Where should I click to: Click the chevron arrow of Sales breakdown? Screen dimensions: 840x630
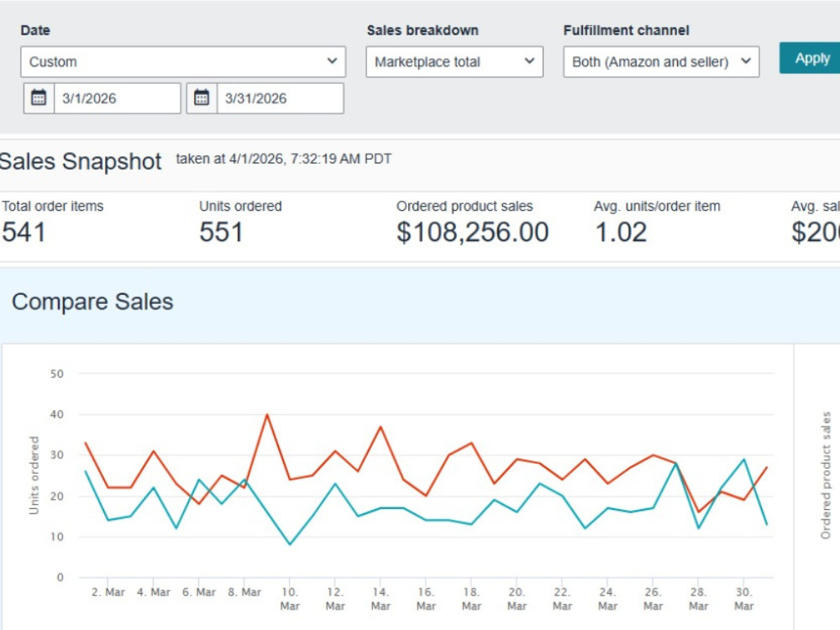click(529, 60)
